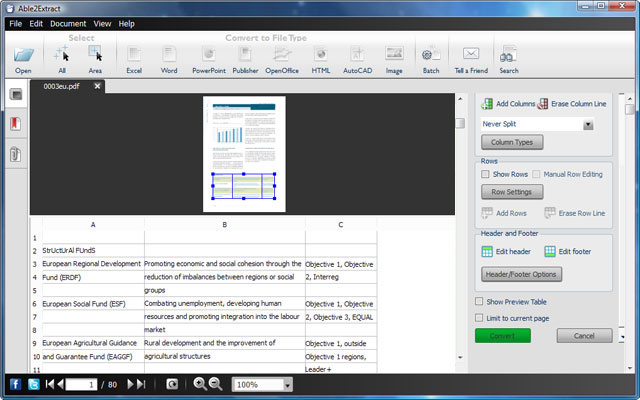Convert to PowerPoint icon

tap(209, 54)
